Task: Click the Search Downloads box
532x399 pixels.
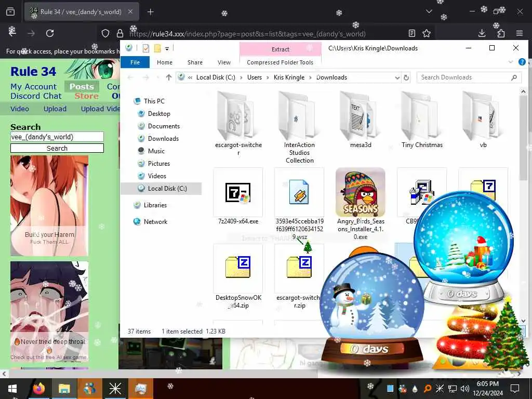Action: (468, 77)
